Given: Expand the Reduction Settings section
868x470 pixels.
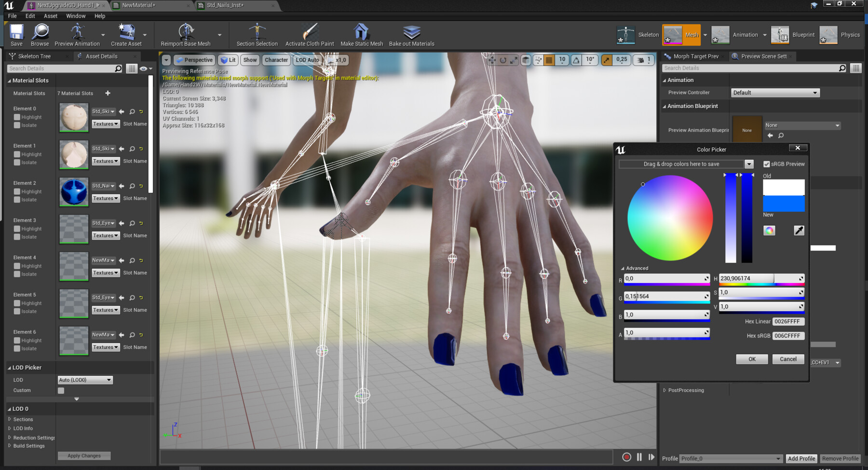Looking at the screenshot, I should click(x=34, y=437).
